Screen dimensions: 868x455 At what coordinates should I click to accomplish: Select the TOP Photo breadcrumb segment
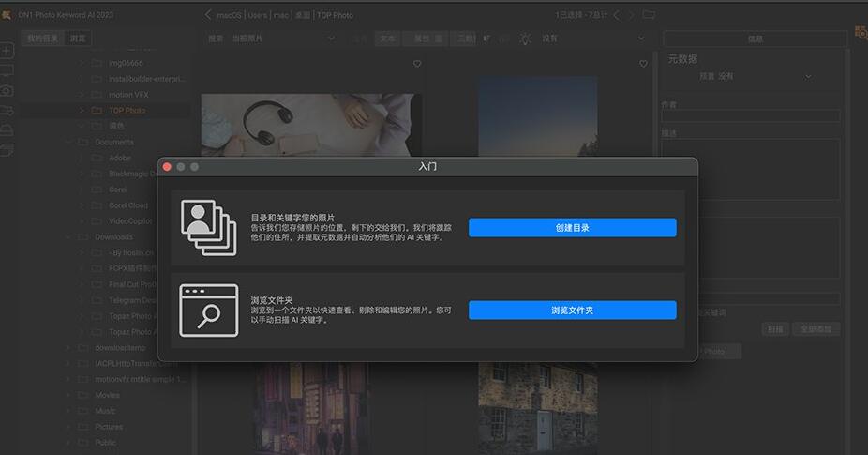tap(335, 16)
